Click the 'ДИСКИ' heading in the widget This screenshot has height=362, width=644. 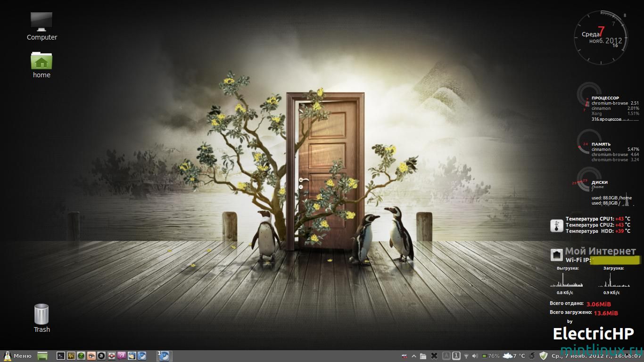tap(600, 182)
